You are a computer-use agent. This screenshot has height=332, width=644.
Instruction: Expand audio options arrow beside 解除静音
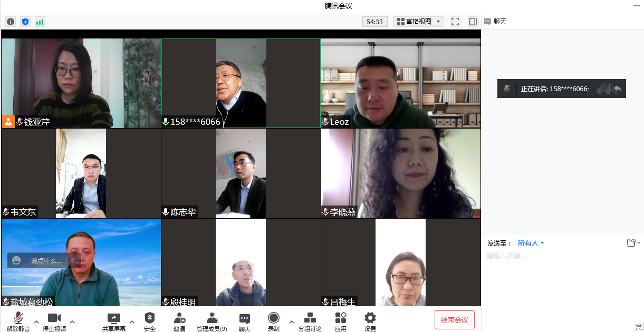click(x=36, y=321)
